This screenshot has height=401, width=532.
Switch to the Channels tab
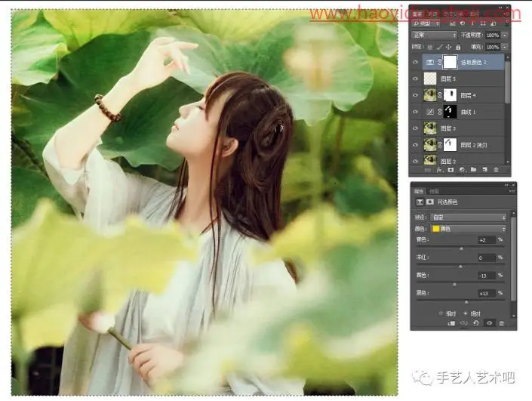433,14
